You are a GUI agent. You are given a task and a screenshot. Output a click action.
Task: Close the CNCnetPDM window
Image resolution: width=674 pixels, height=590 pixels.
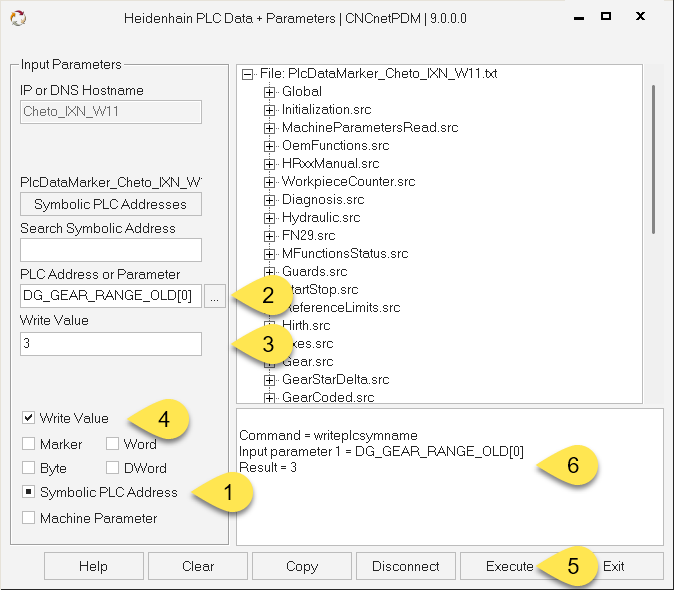click(640, 16)
